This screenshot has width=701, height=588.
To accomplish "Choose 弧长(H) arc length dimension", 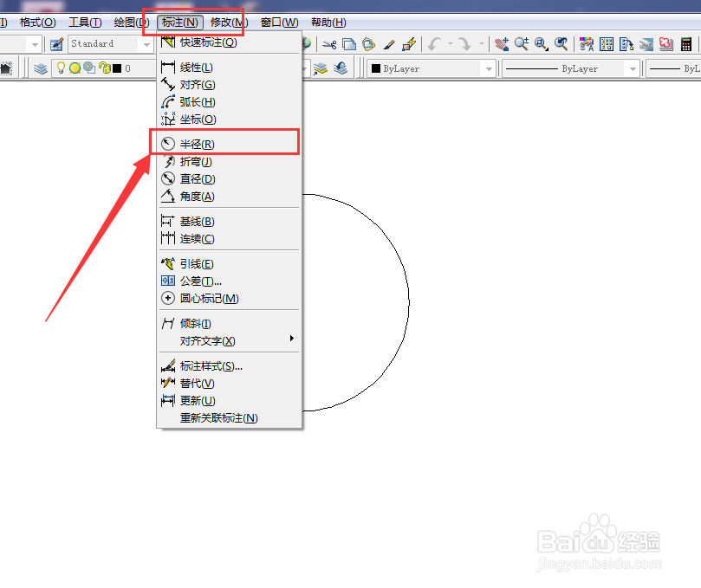I will coord(230,102).
